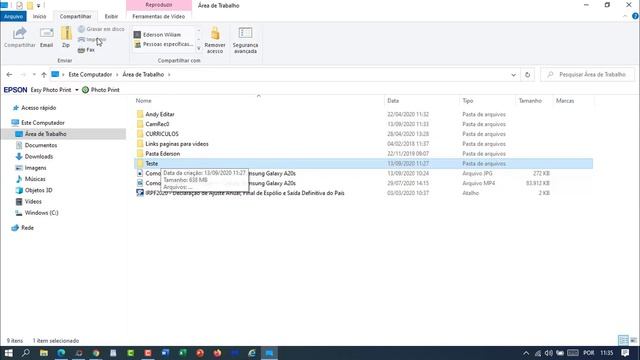The height and width of the screenshot is (360, 640).
Task: Select Rede in navigation pane
Action: coord(27,228)
